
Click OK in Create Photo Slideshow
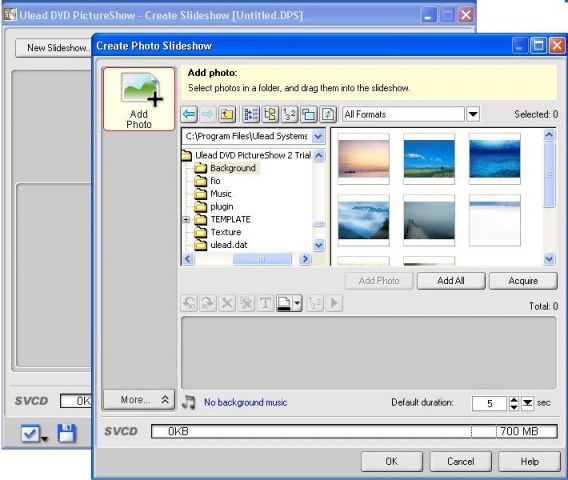[x=392, y=461]
